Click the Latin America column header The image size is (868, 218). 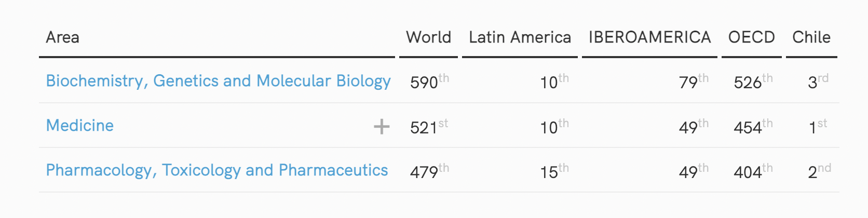click(520, 37)
